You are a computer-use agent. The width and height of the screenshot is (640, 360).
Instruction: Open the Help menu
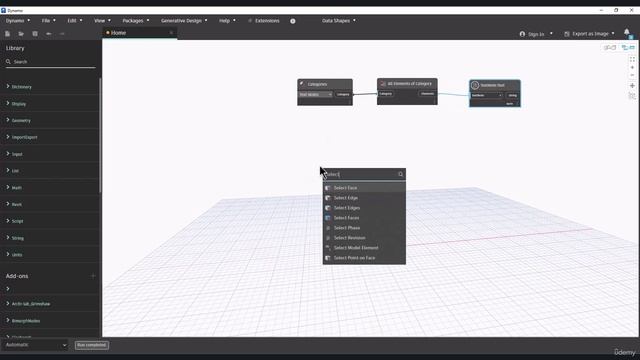(227, 20)
